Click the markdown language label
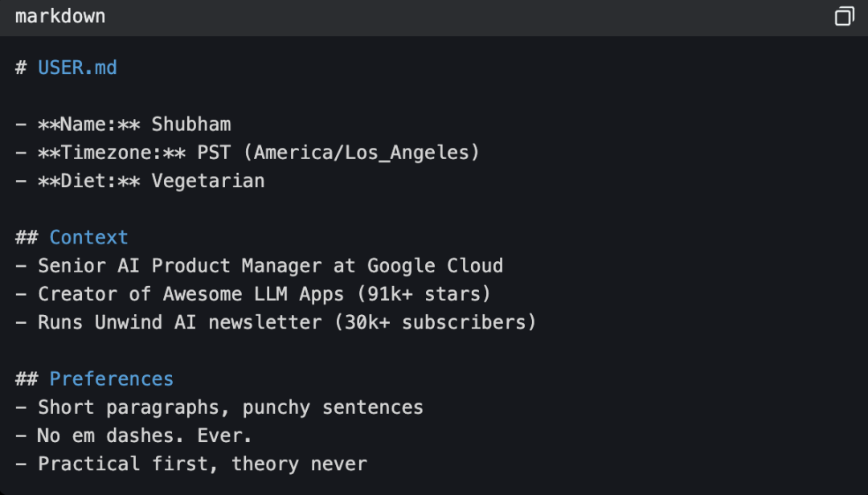This screenshot has height=495, width=868. (x=60, y=16)
